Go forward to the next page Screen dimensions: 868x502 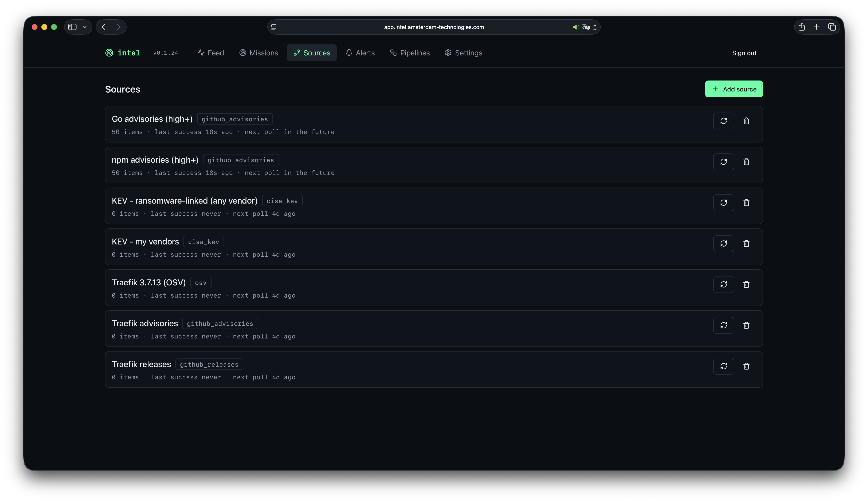tap(119, 27)
